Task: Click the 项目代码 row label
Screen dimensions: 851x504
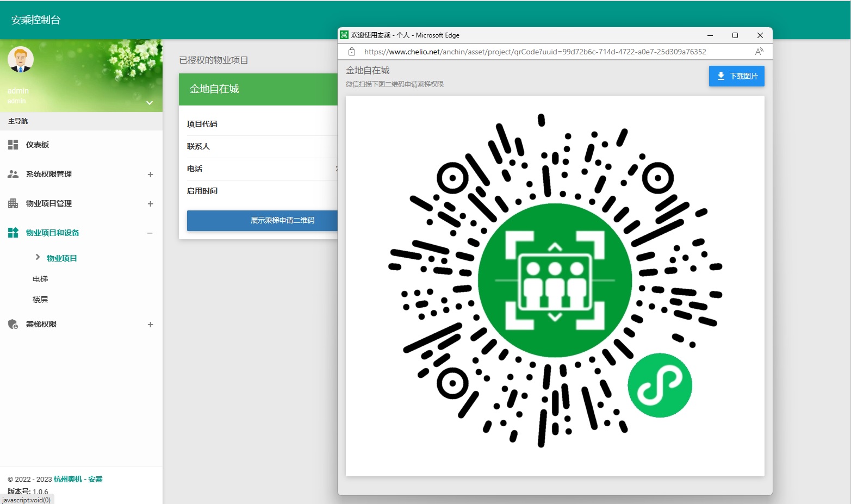Action: click(x=202, y=124)
